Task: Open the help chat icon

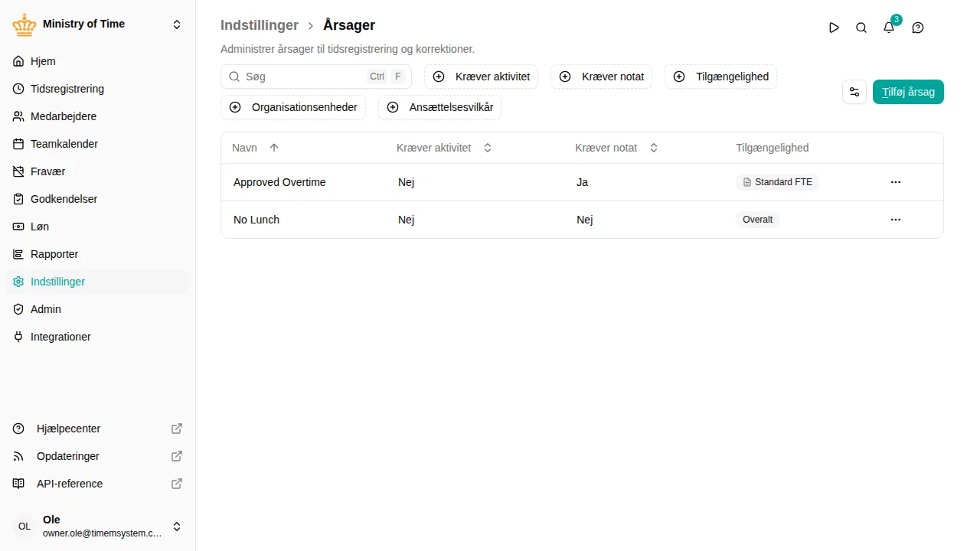Action: 918,28
